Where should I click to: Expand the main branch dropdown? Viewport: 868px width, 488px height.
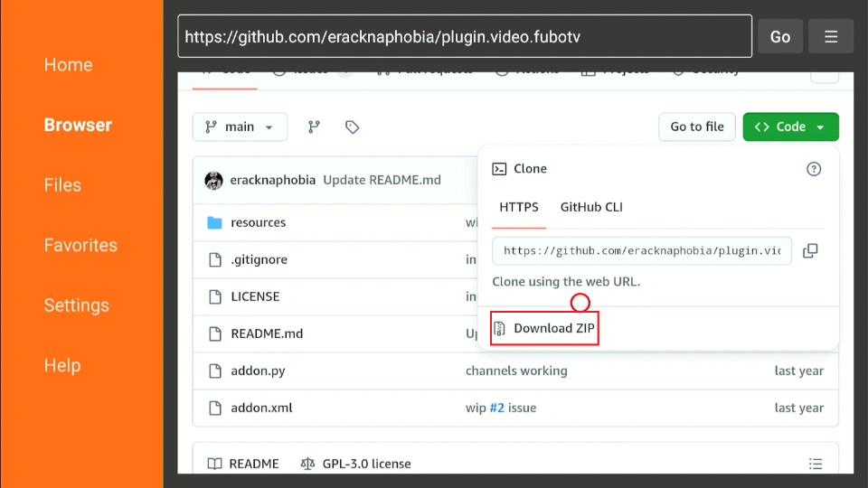tap(240, 127)
